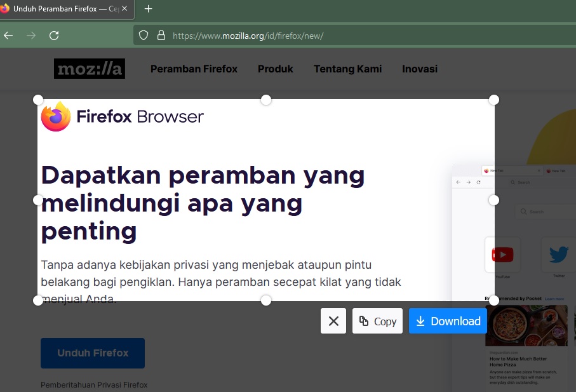Image resolution: width=576 pixels, height=392 pixels.
Task: Click the 'Tanpa adanya kebijakan privasi' paragraph
Action: tap(221, 282)
